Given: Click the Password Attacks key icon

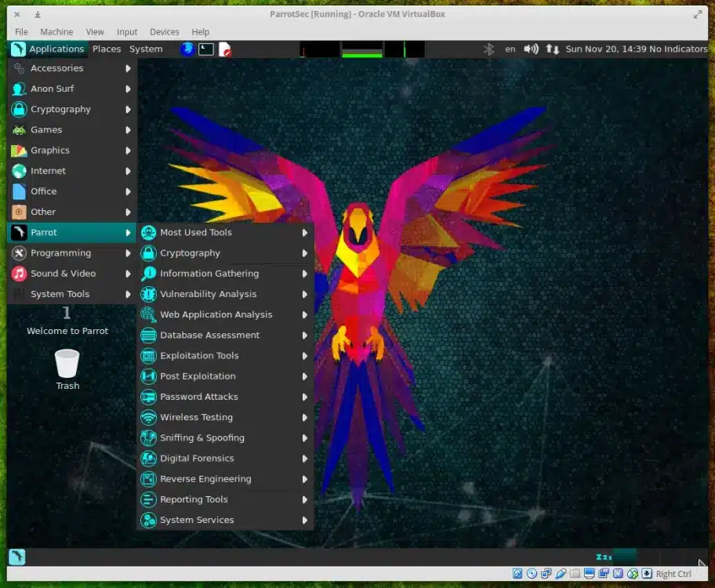Looking at the screenshot, I should pos(148,397).
